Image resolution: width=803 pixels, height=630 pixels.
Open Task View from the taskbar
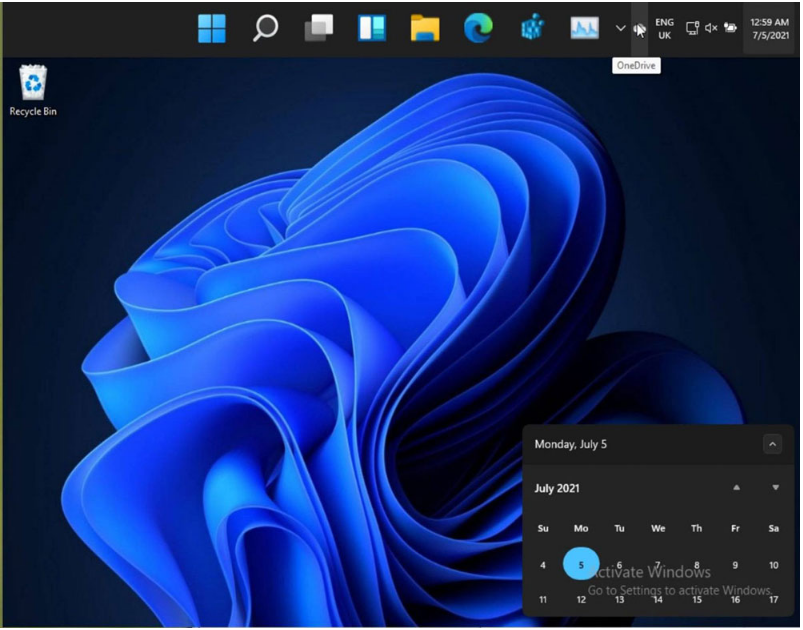[318, 29]
